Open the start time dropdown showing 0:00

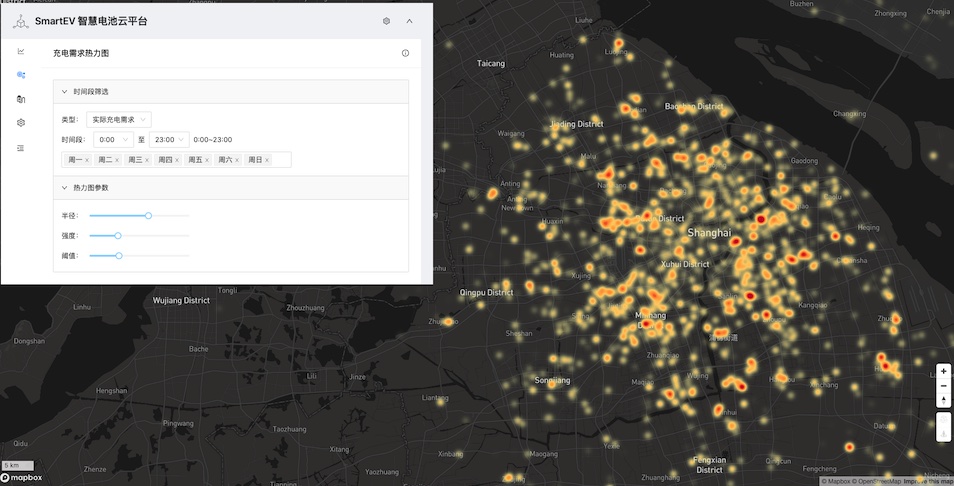[x=113, y=139]
